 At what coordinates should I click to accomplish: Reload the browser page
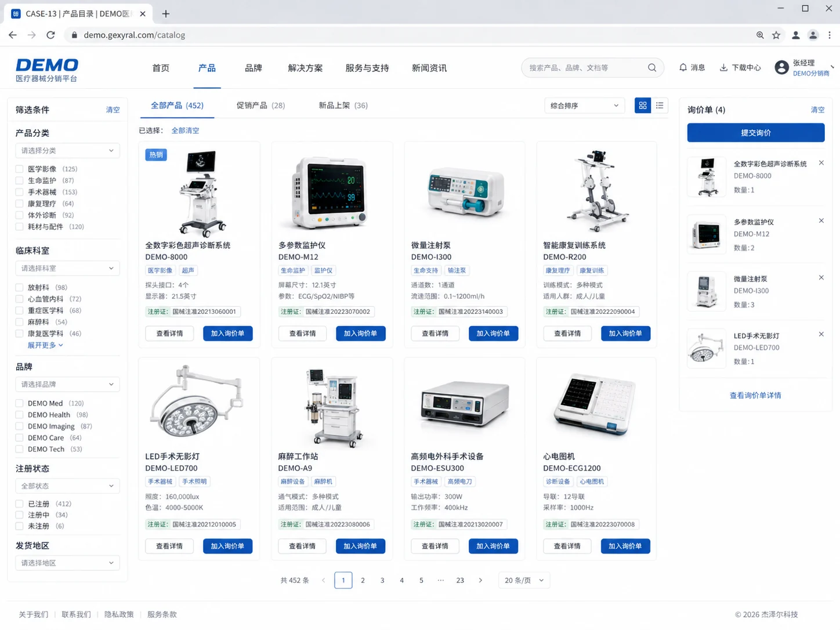tap(51, 35)
